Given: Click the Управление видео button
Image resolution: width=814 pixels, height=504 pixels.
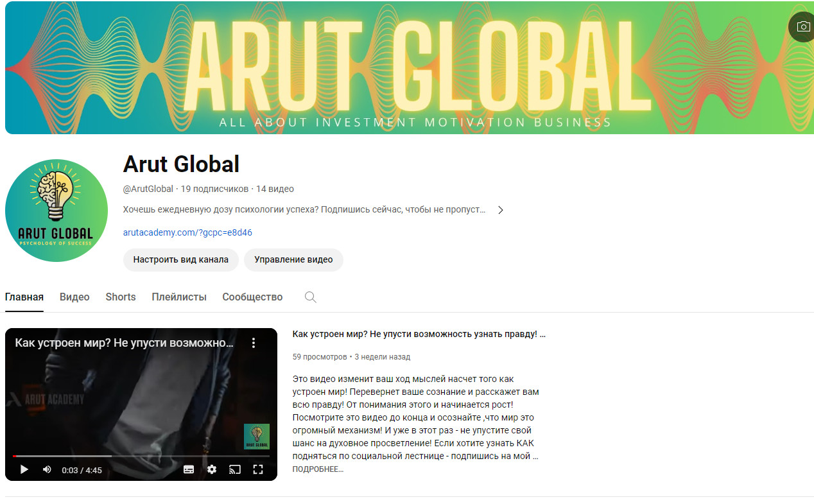Looking at the screenshot, I should point(293,260).
